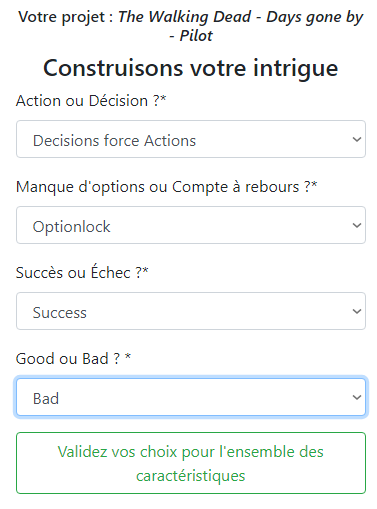Open the 'Decisions force Actions' dropdown

[191, 139]
